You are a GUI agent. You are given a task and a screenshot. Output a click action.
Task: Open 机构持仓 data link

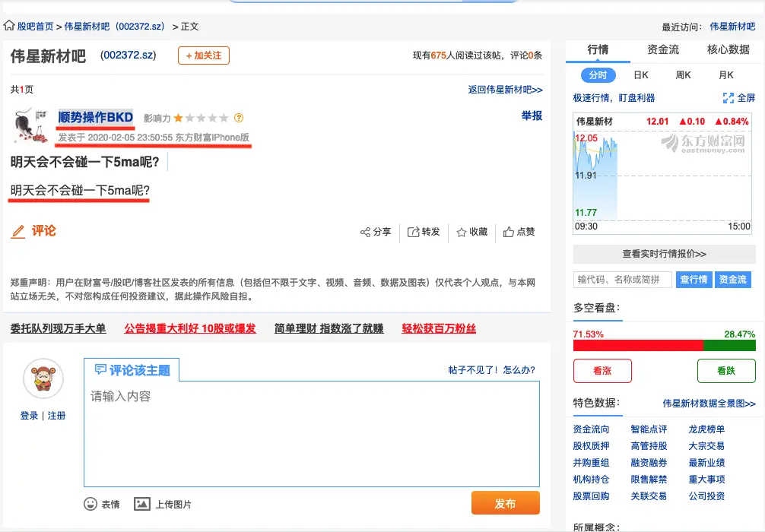[x=591, y=480]
